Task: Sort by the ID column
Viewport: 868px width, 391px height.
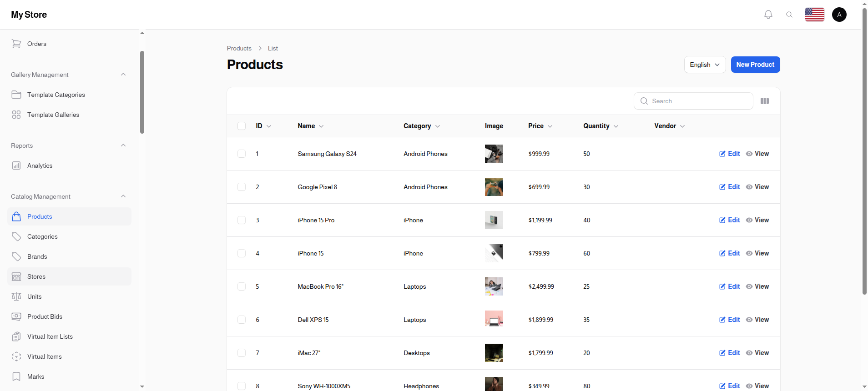Action: (263, 126)
